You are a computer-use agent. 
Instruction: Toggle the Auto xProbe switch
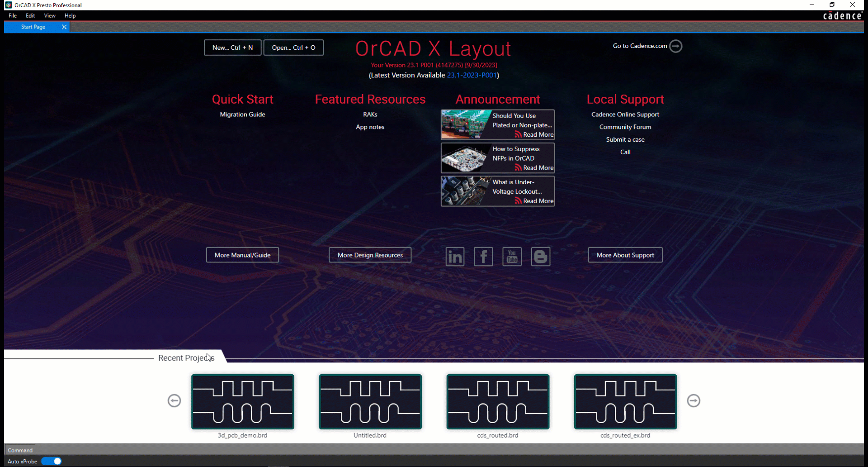(51, 461)
